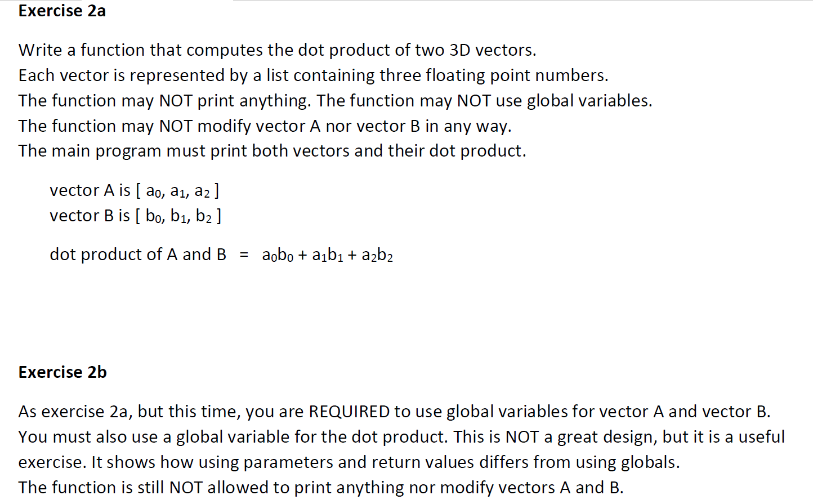This screenshot has width=813, height=504.
Task: Click the line 'The main program must print'
Action: 273,151
